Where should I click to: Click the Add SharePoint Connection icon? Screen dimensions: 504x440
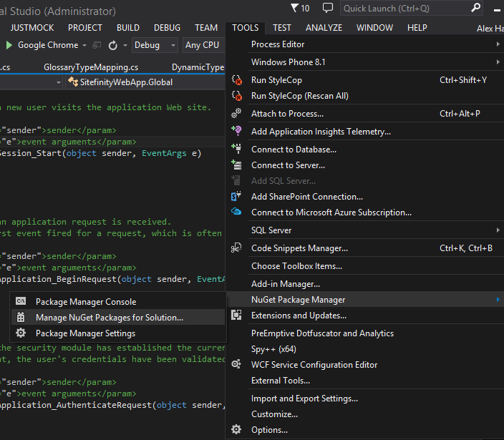[236, 196]
